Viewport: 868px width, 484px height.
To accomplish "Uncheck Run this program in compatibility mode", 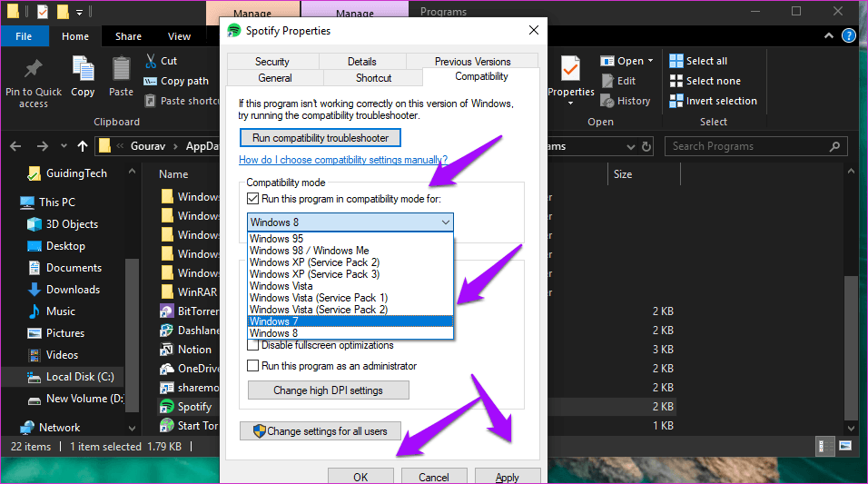I will pyautogui.click(x=253, y=198).
